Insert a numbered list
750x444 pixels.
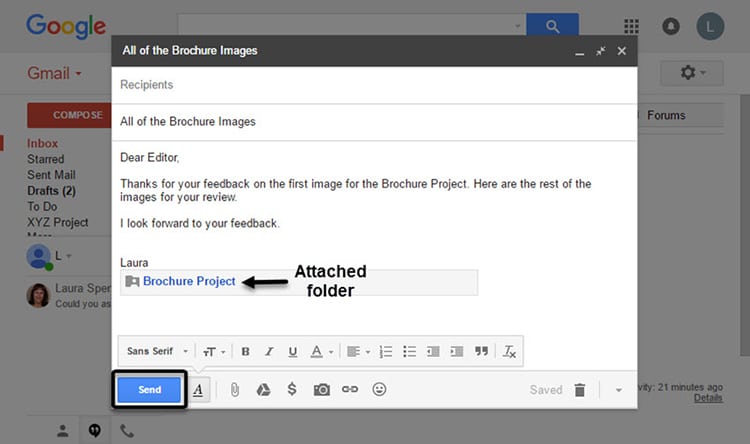point(386,352)
